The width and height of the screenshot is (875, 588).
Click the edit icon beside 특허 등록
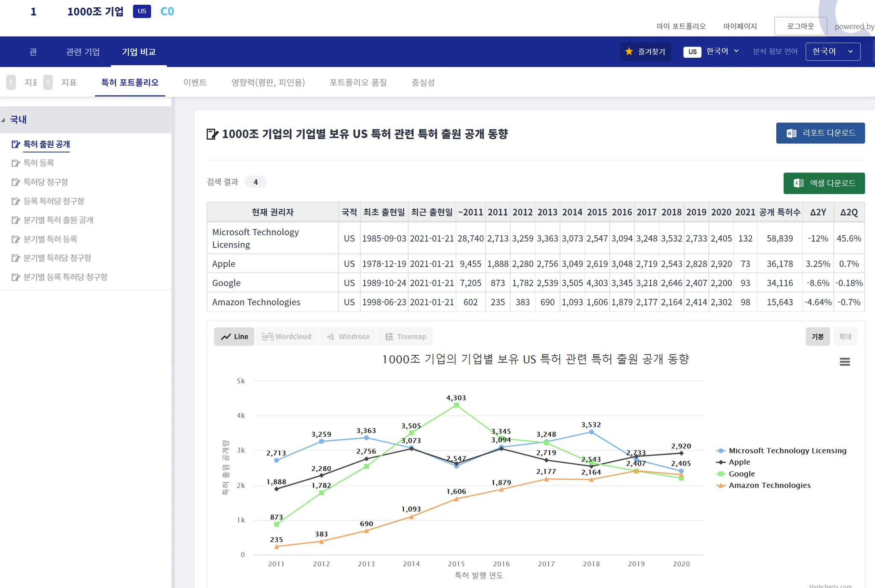pyautogui.click(x=16, y=163)
